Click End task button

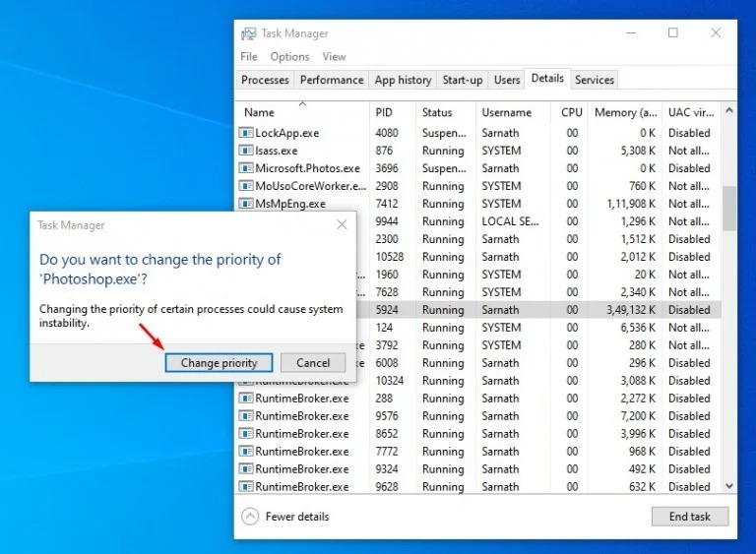click(x=690, y=517)
